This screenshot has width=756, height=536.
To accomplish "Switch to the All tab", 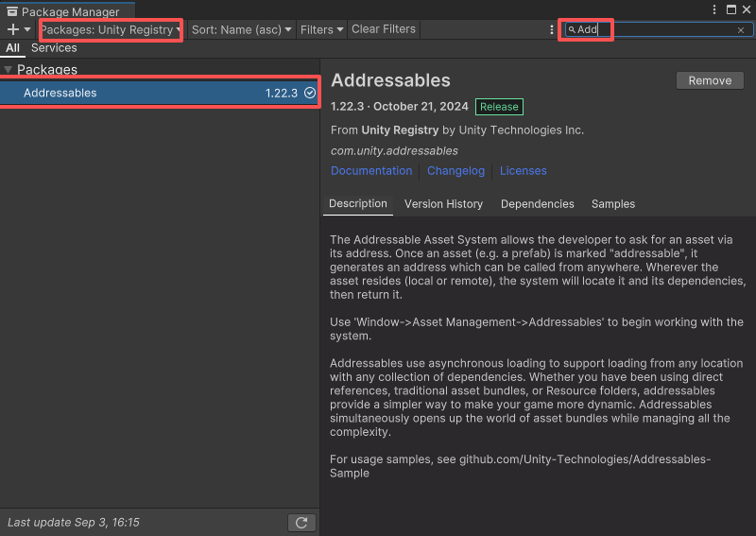I will [x=12, y=48].
